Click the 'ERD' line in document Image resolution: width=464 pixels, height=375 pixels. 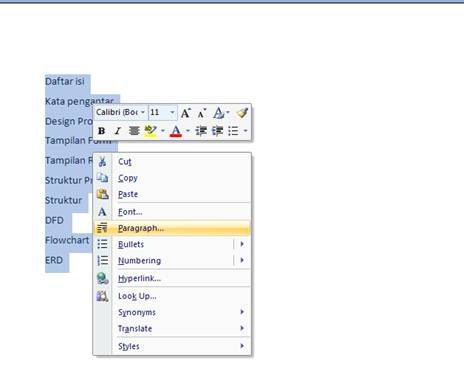tap(54, 260)
